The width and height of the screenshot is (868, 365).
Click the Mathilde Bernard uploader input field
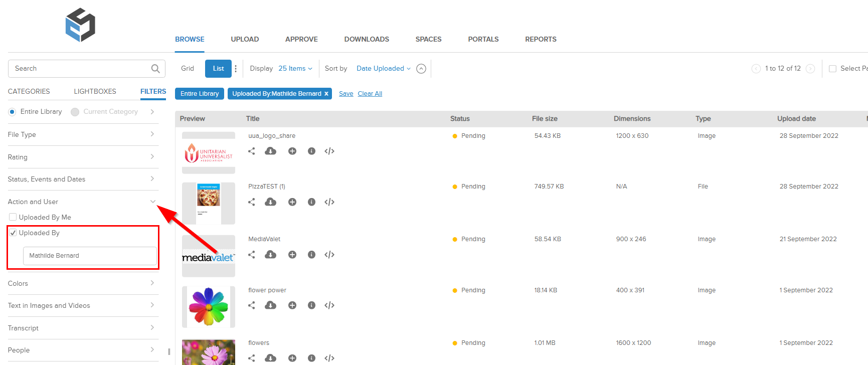[x=90, y=256]
